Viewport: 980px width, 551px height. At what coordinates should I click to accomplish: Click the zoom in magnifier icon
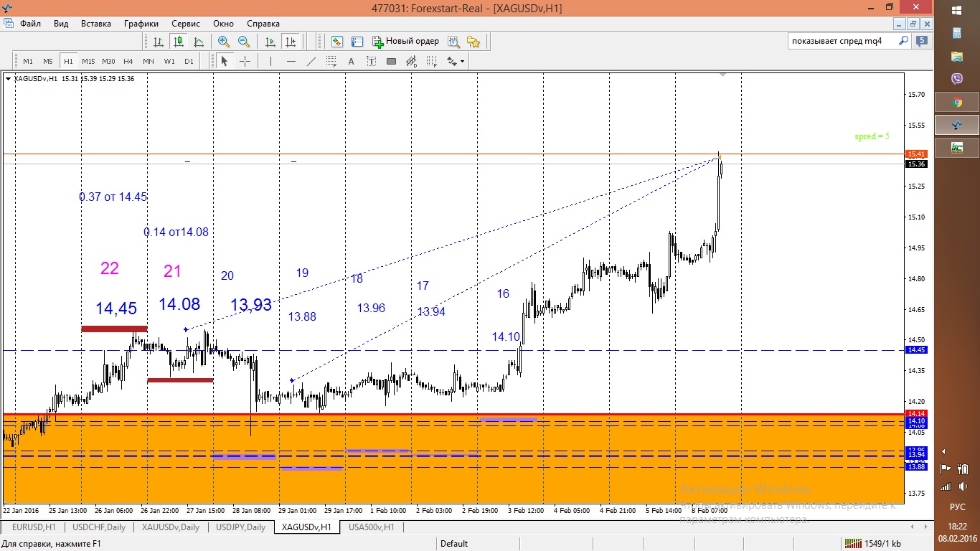[x=224, y=42]
